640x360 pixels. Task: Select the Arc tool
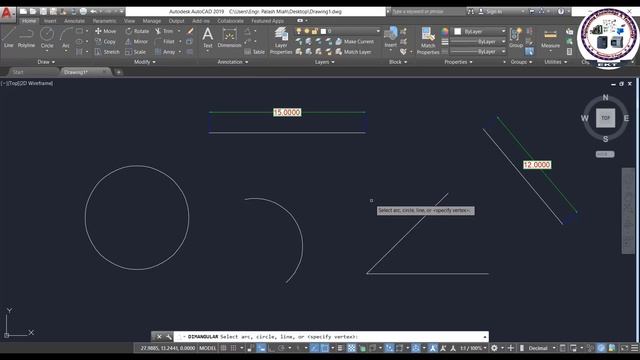coord(66,38)
